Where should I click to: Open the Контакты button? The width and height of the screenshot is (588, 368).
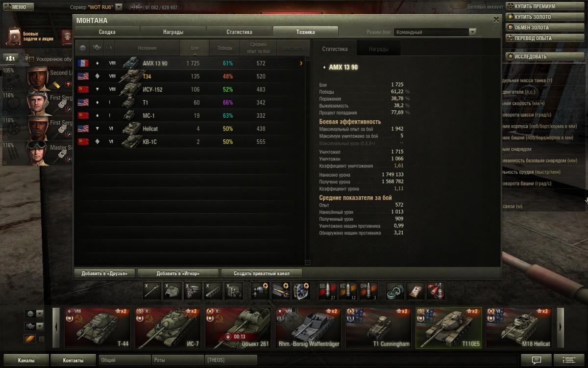click(73, 360)
